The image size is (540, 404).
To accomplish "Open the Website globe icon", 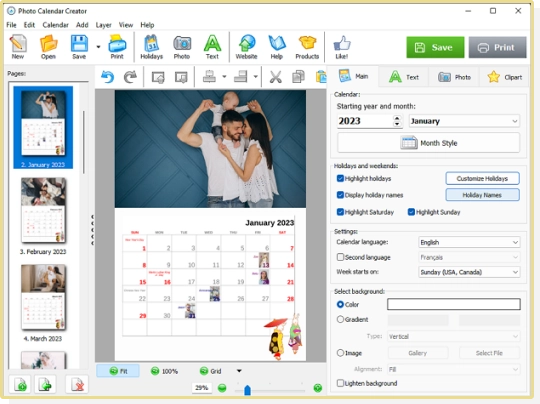I will click(246, 47).
